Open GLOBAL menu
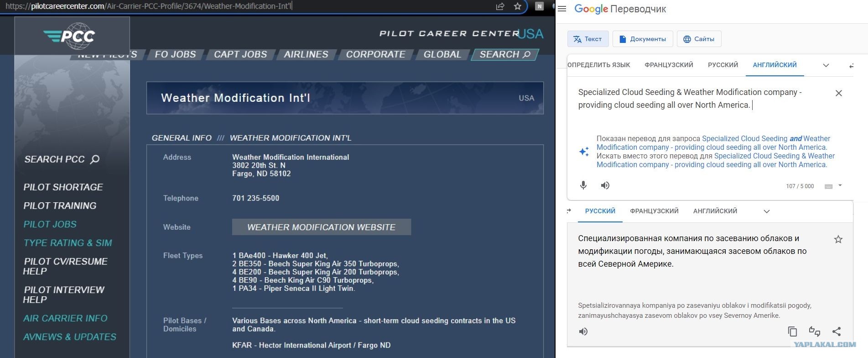The height and width of the screenshot is (358, 868). [x=442, y=54]
